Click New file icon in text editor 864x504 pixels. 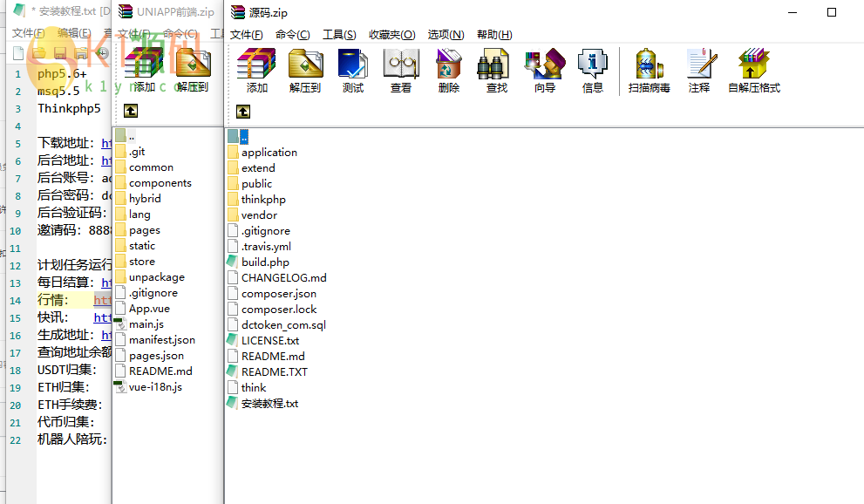(x=18, y=53)
